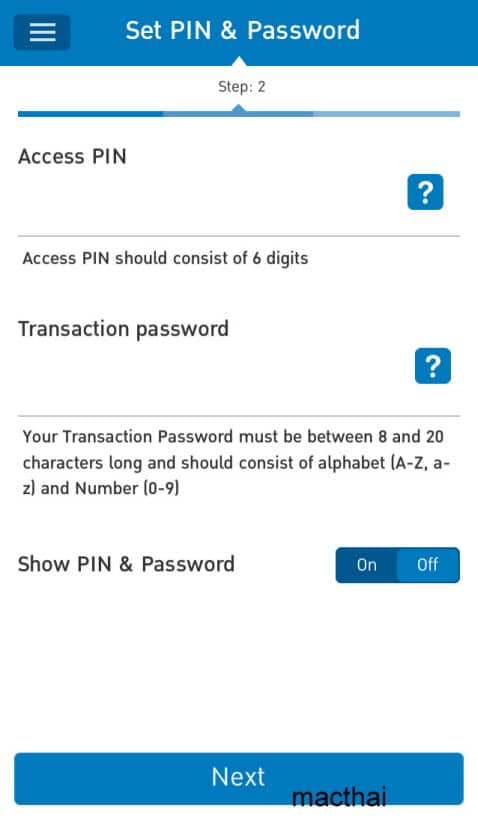
Task: Click the macthai watermark text
Action: (x=339, y=797)
